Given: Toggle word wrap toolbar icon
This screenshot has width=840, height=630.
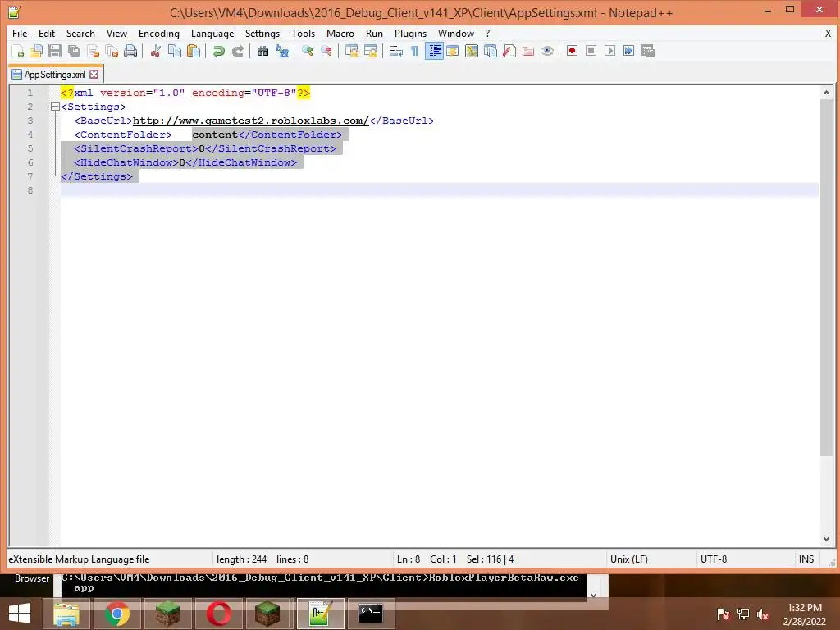Looking at the screenshot, I should (x=396, y=51).
